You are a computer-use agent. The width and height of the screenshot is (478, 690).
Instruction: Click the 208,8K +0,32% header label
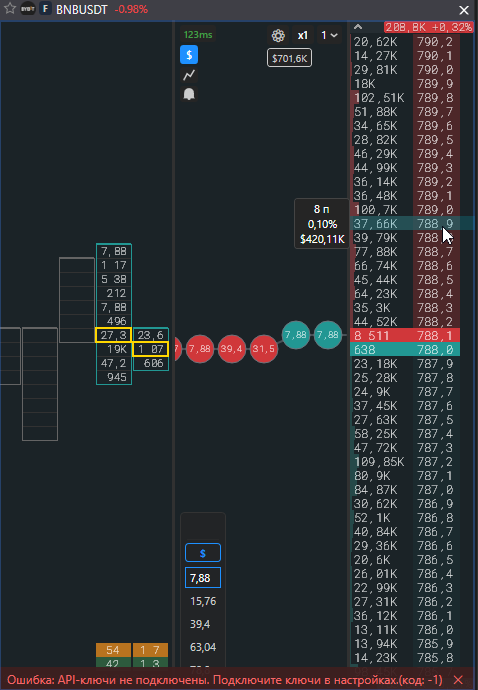click(428, 27)
